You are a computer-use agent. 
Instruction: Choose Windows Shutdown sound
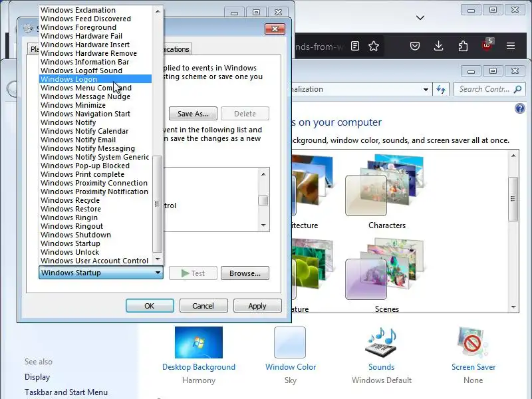pyautogui.click(x=95, y=235)
